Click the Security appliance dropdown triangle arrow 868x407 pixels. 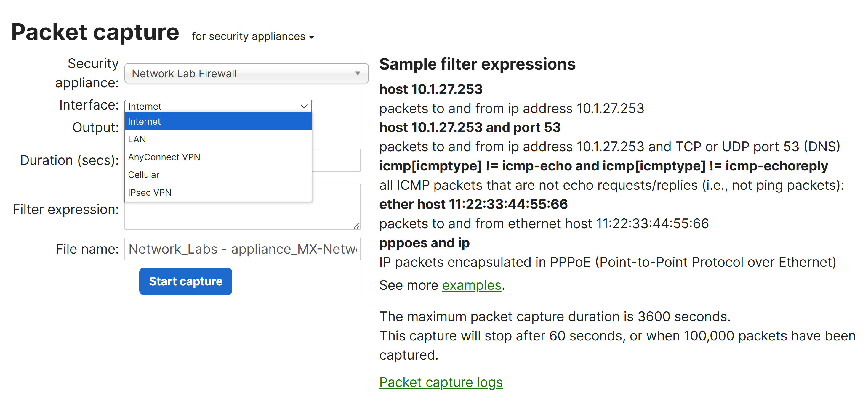[x=358, y=73]
